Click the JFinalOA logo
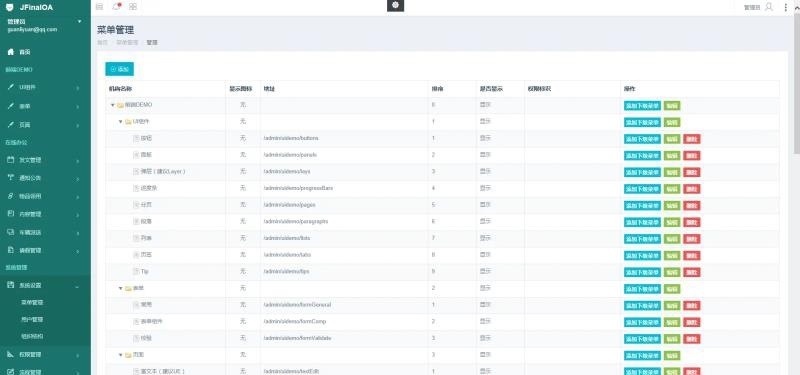The width and height of the screenshot is (800, 375). pos(29,8)
